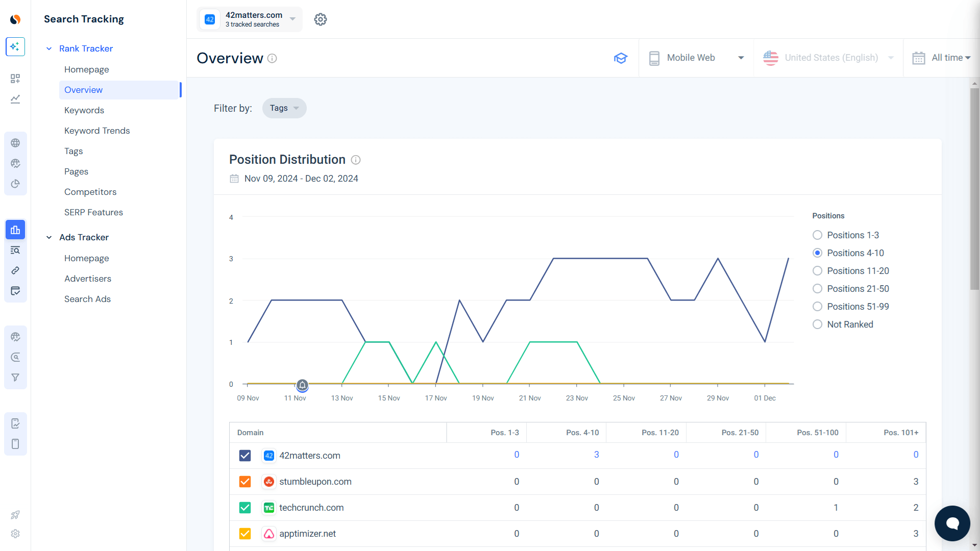Uncheck the 42matters.com domain checkbox
The image size is (980, 551).
point(245,456)
